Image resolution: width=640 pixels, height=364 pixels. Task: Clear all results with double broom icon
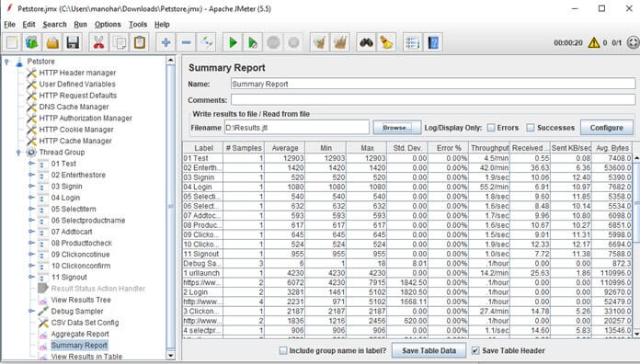[x=340, y=42]
